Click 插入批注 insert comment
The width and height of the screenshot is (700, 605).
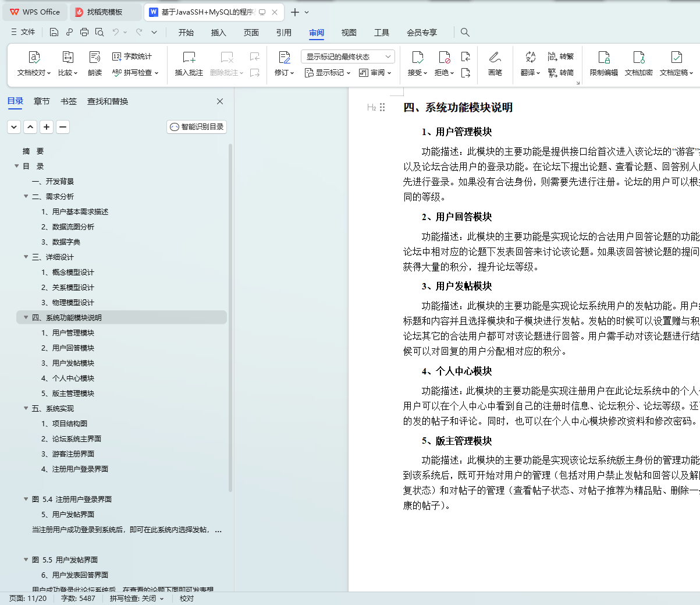pos(189,64)
